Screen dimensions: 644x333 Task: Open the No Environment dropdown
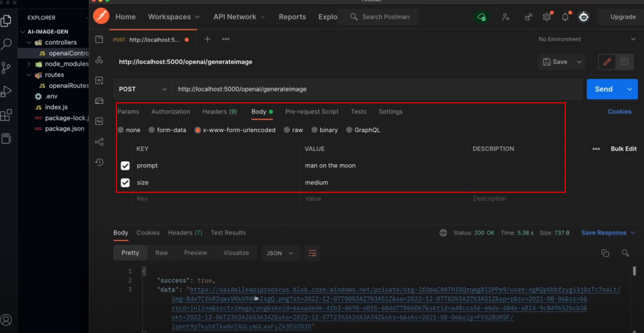point(587,39)
